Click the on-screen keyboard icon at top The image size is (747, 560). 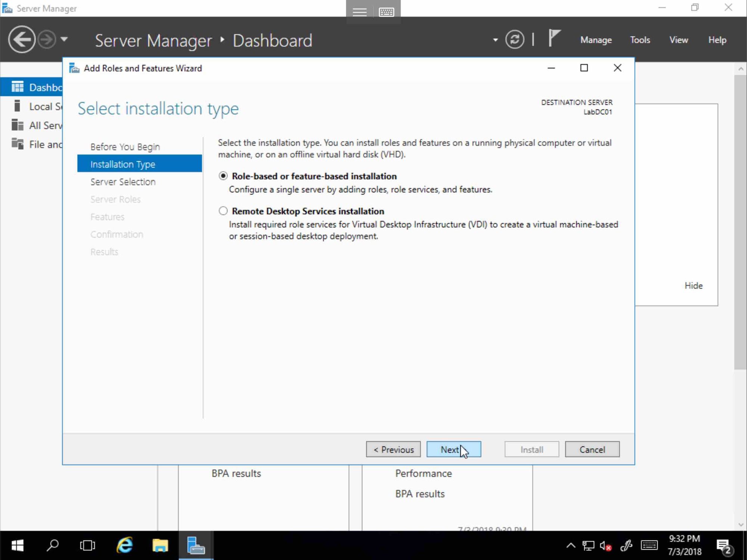[x=386, y=12]
